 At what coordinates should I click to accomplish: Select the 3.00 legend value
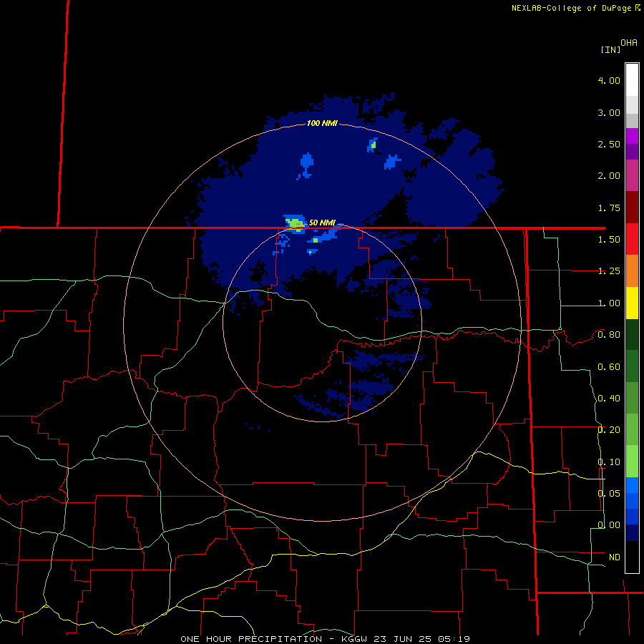point(609,112)
